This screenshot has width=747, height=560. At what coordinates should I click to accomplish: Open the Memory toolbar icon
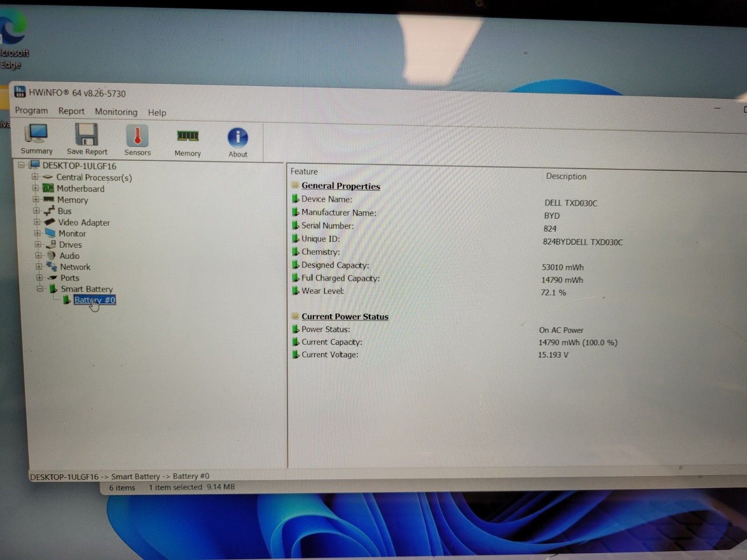point(188,143)
